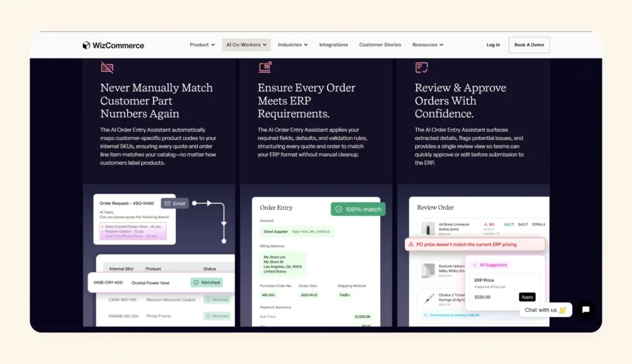The image size is (632, 364).
Task: Click the WizCommerce brand name
Action: coord(118,46)
